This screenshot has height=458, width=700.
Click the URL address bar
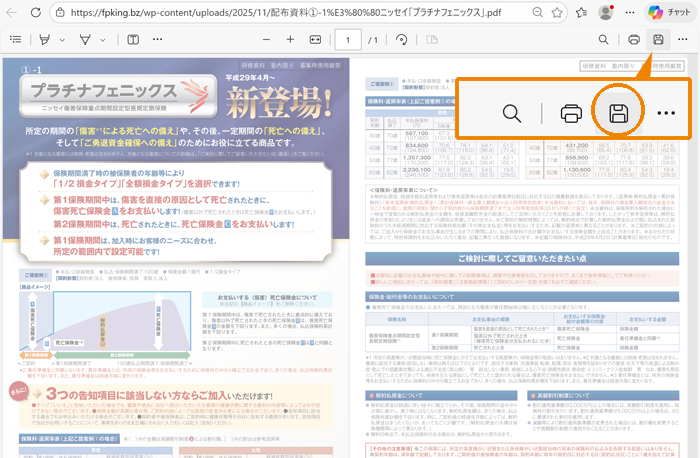300,13
